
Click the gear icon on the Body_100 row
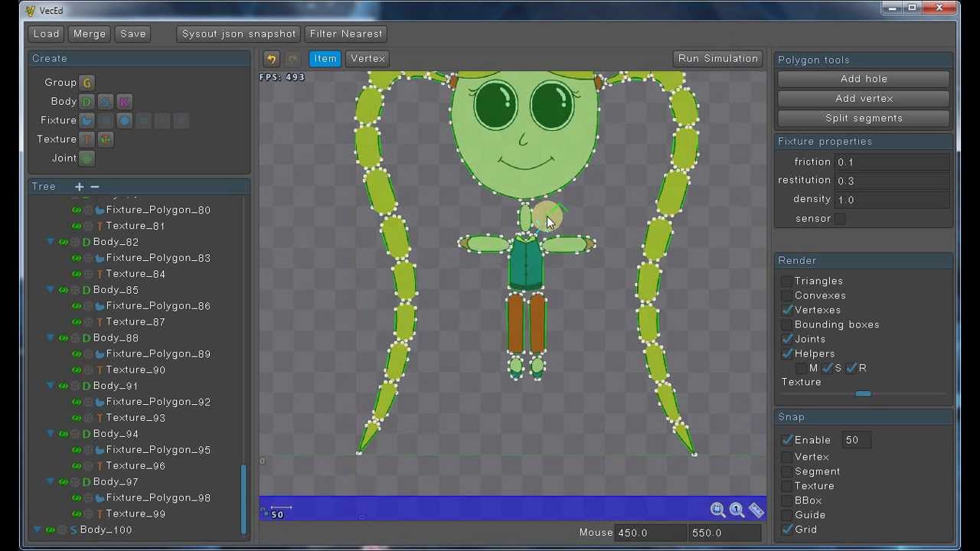62,530
